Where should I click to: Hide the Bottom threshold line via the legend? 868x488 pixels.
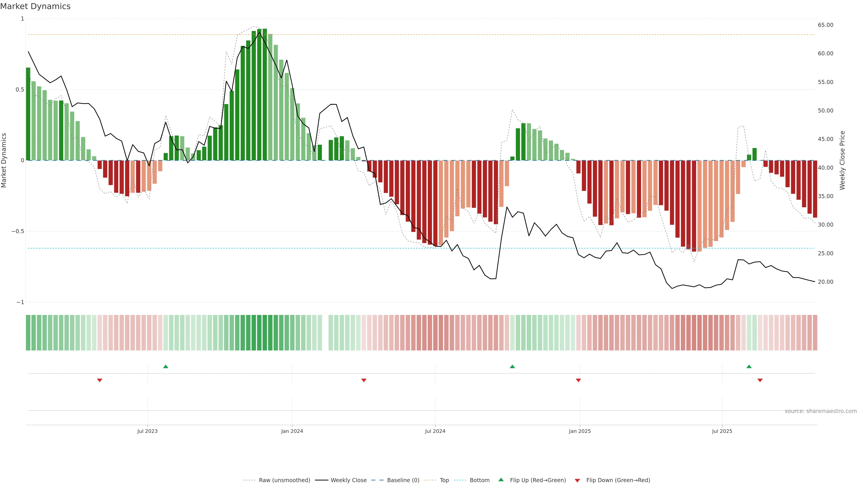pos(479,480)
